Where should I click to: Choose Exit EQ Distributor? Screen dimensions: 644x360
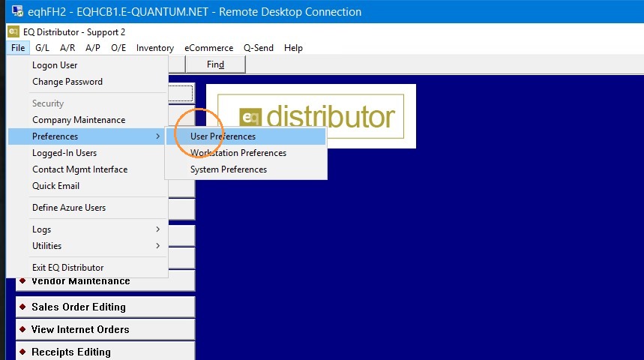pos(88,268)
